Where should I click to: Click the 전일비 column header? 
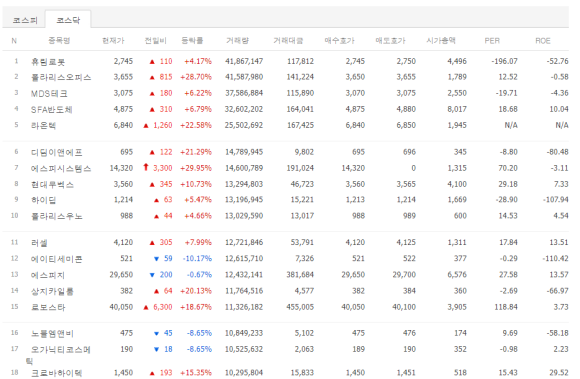coord(155,40)
